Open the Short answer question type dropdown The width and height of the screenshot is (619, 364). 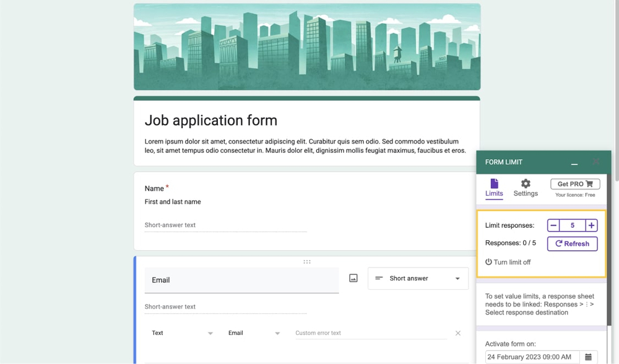(x=418, y=279)
